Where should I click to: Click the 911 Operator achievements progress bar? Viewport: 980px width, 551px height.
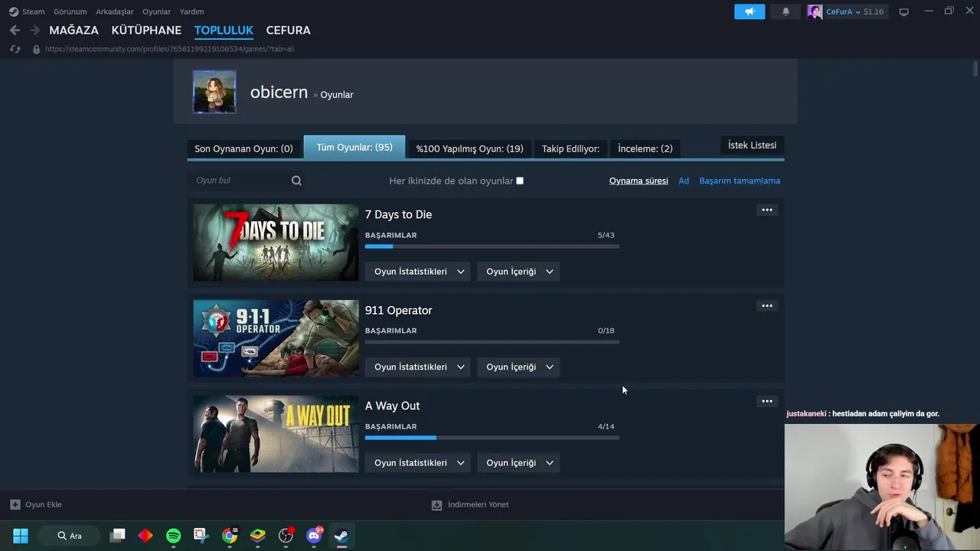[492, 342]
